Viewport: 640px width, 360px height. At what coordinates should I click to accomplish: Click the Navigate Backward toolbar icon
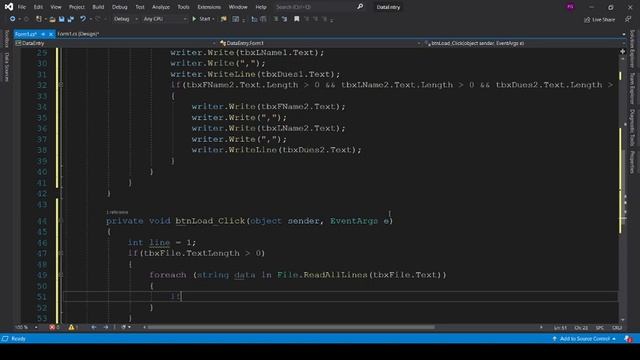[x=13, y=19]
